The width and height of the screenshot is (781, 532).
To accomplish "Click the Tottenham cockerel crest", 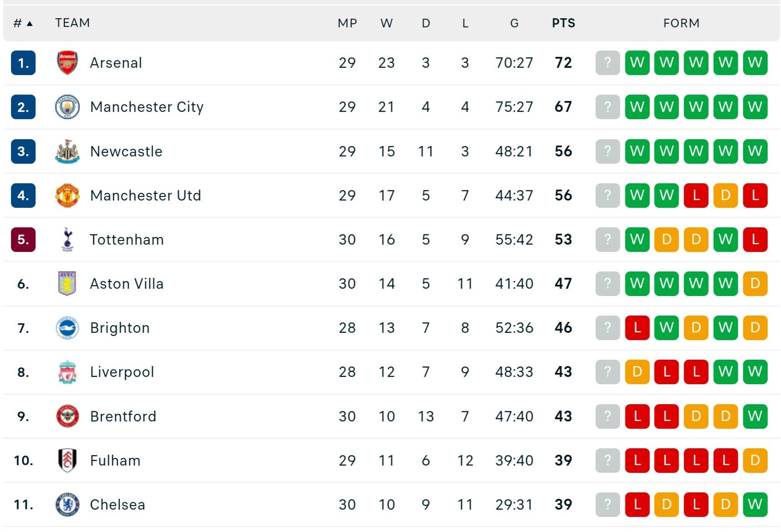I will (67, 240).
